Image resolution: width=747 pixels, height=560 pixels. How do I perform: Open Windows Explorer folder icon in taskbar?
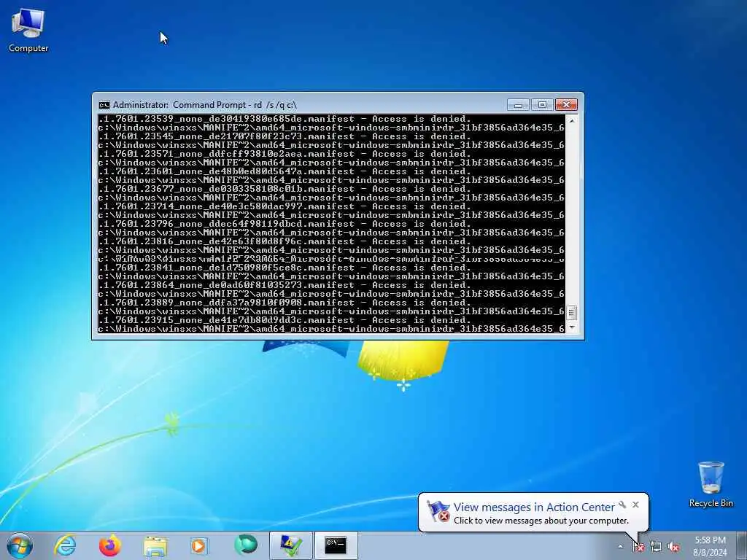[x=155, y=546]
